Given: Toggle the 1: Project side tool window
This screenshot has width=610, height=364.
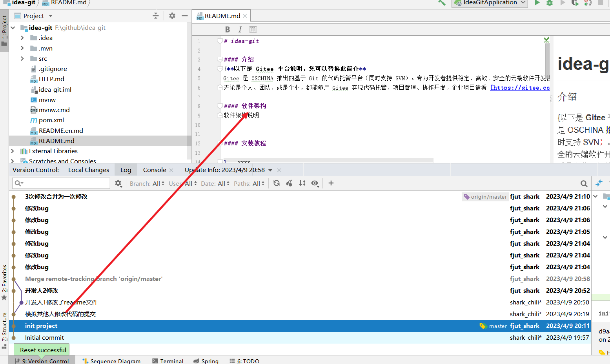Looking at the screenshot, I should pyautogui.click(x=4, y=31).
